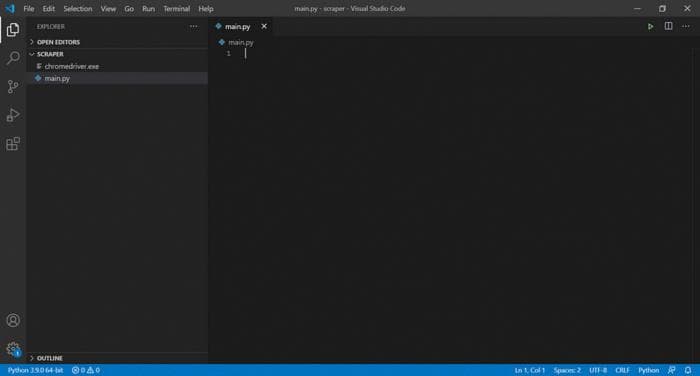Open the Extensions view
700x376 pixels.
click(13, 144)
